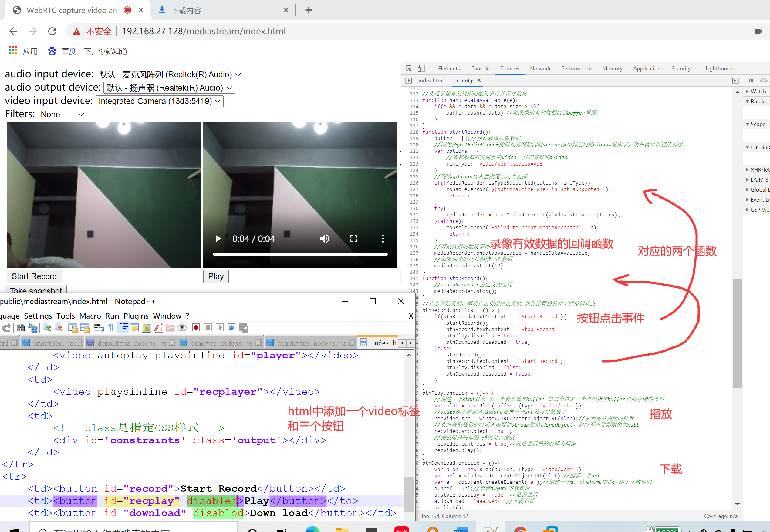The height and width of the screenshot is (532, 770).
Task: Toggle the device toolbar icon in DevTools
Action: (421, 68)
